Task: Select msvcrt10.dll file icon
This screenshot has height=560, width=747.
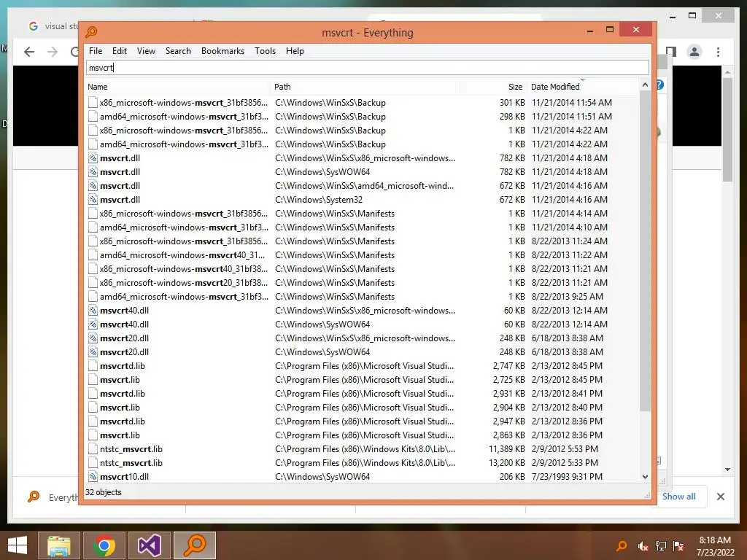Action: point(93,477)
